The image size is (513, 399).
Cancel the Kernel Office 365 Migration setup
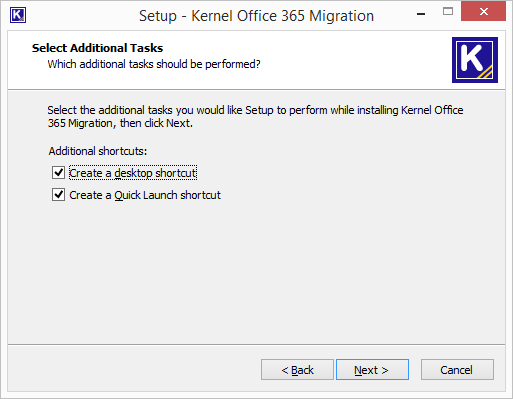tap(457, 370)
